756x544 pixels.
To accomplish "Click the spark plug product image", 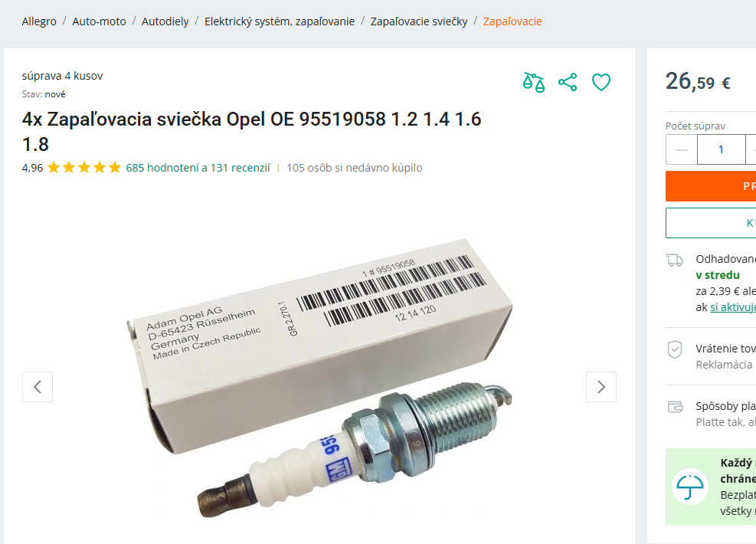I will point(319,379).
